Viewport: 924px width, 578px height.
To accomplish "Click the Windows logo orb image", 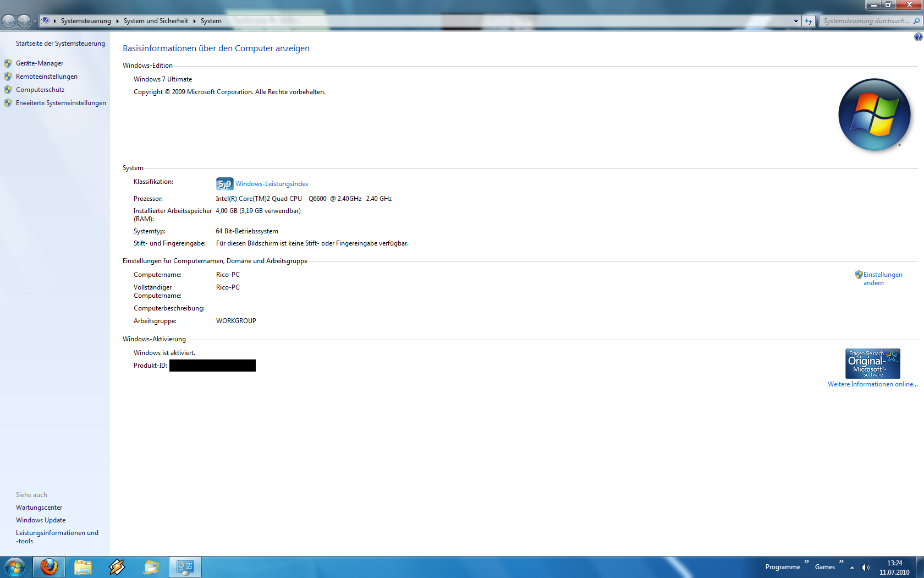I will (x=875, y=115).
